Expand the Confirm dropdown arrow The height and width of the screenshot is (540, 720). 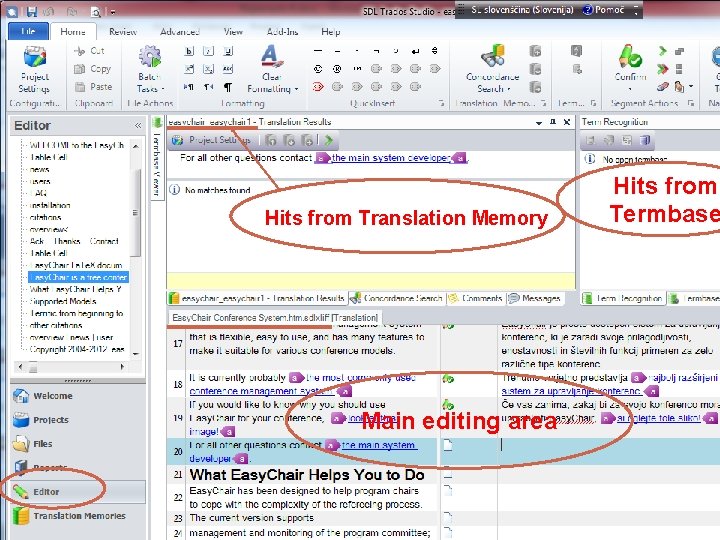point(630,89)
